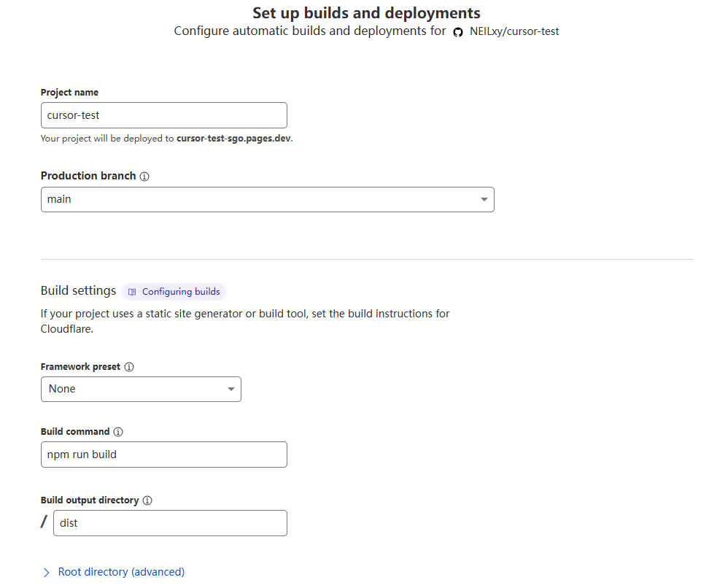Screen dimensions: 709x588
Task: Click the Project name label
Action: (x=69, y=92)
